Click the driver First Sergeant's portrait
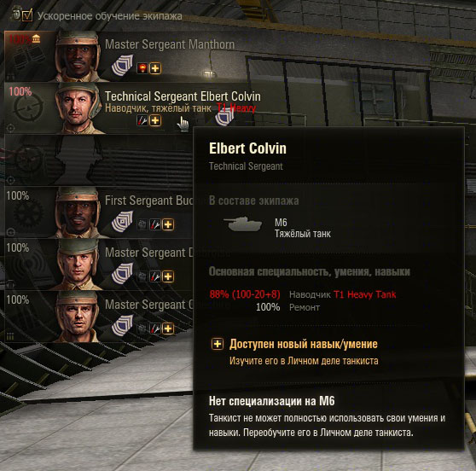Image resolution: width=476 pixels, height=471 pixels. [x=78, y=212]
